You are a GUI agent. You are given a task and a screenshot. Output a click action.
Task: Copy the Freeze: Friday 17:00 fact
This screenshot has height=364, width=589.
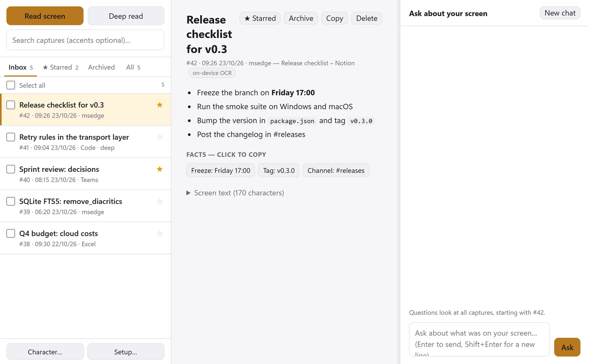pyautogui.click(x=221, y=170)
